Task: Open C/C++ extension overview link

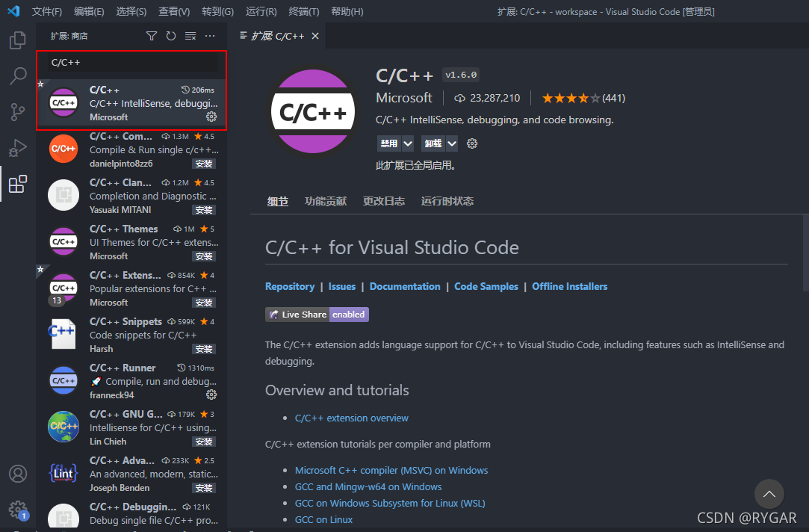Action: click(x=351, y=418)
